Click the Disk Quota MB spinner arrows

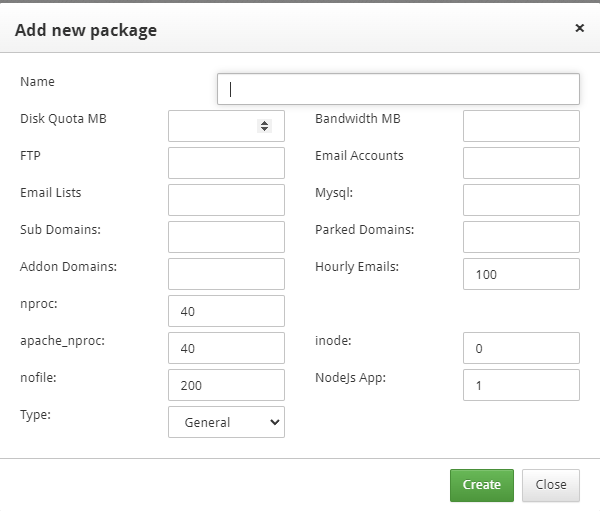pos(264,126)
